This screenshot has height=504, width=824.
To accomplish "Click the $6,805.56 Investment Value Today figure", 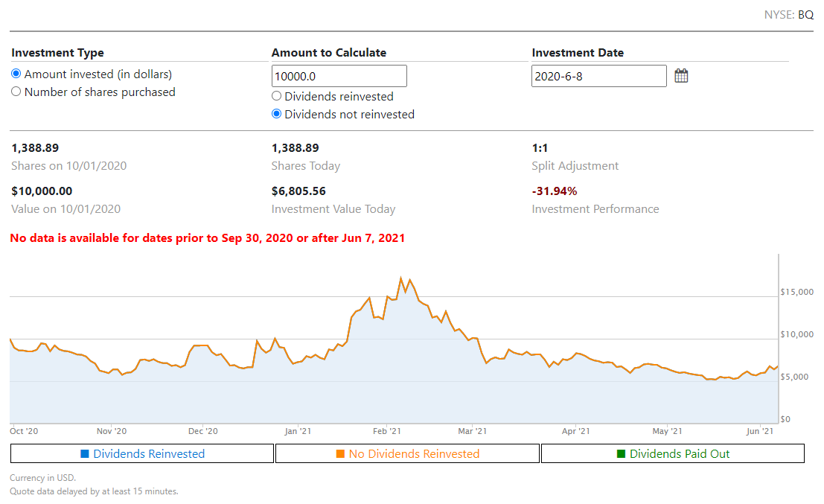I will (298, 191).
